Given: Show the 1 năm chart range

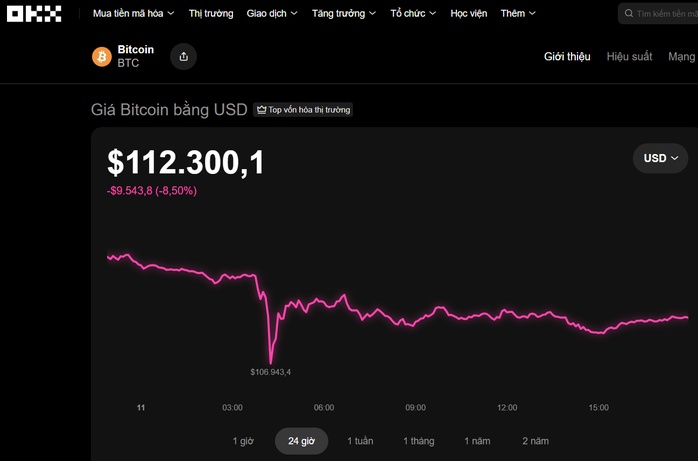Looking at the screenshot, I should 477,441.
